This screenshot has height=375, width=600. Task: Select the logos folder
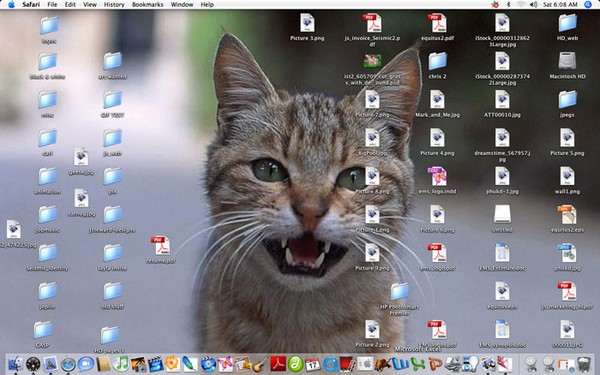tap(49, 25)
